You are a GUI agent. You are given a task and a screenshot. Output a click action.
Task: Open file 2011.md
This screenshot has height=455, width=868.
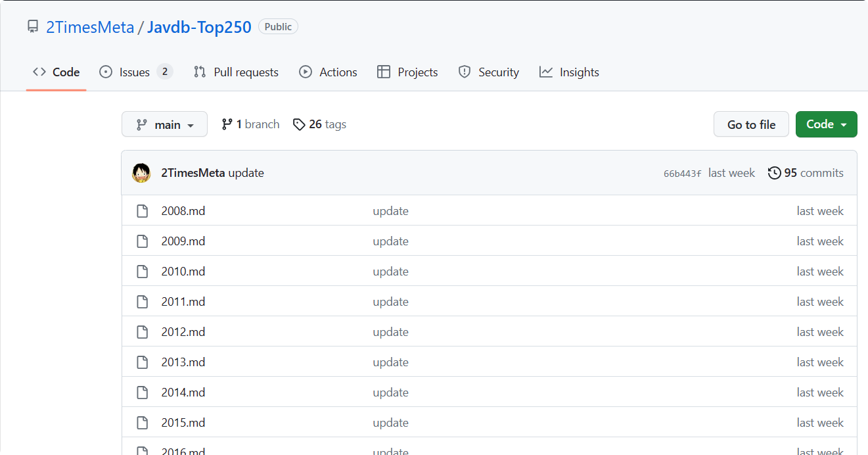[x=183, y=302]
